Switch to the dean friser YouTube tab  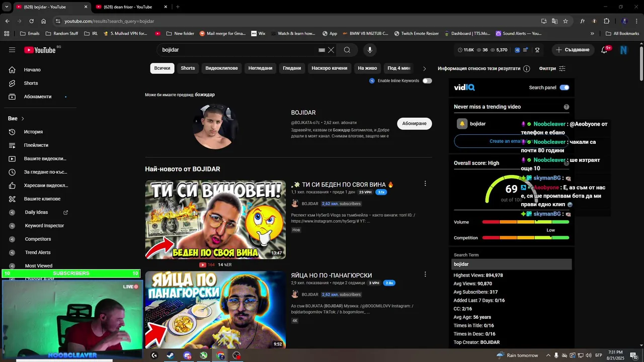click(x=128, y=7)
